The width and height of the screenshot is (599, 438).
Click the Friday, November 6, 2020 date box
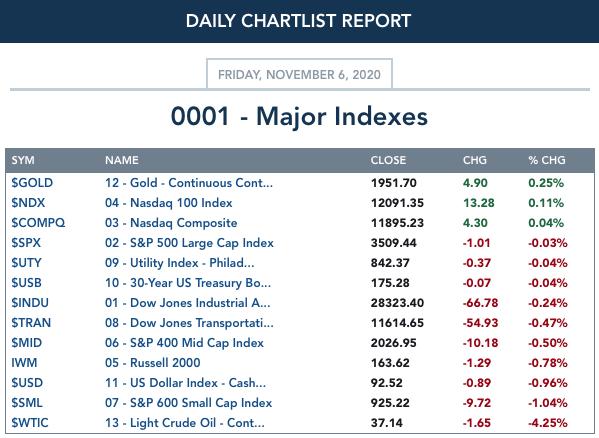pos(300,74)
